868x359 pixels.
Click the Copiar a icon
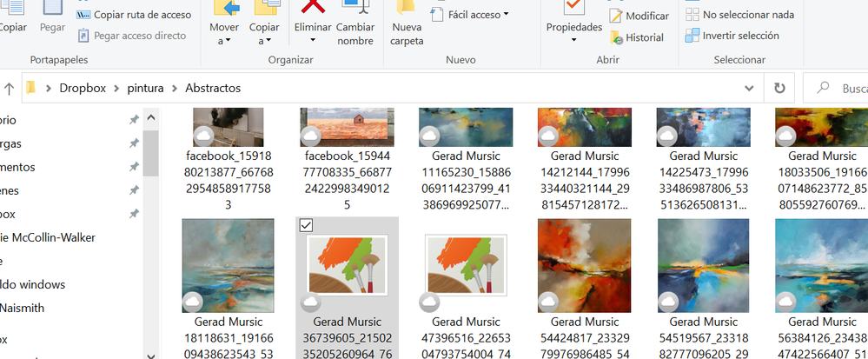(265, 10)
